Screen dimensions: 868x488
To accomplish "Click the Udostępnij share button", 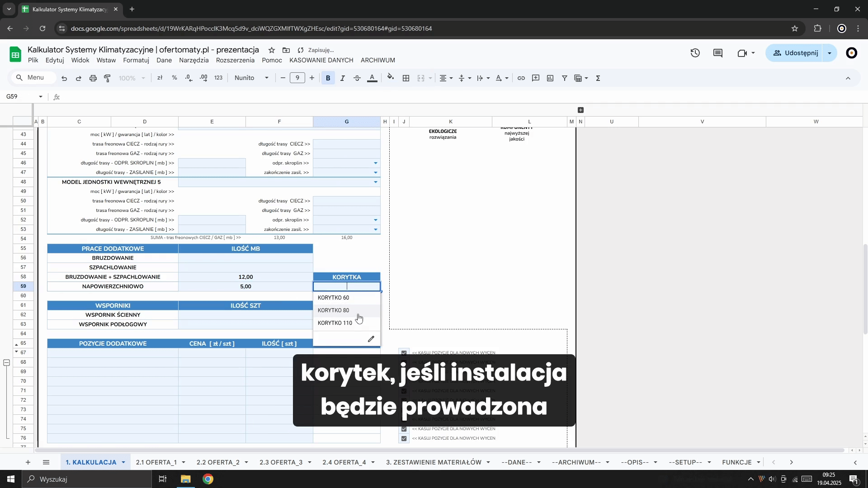I will 796,53.
